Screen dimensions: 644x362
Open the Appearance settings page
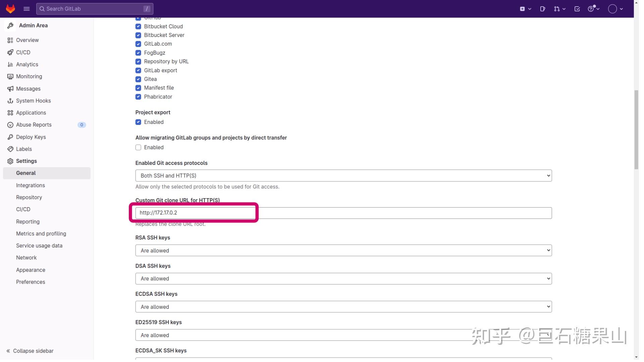click(31, 270)
